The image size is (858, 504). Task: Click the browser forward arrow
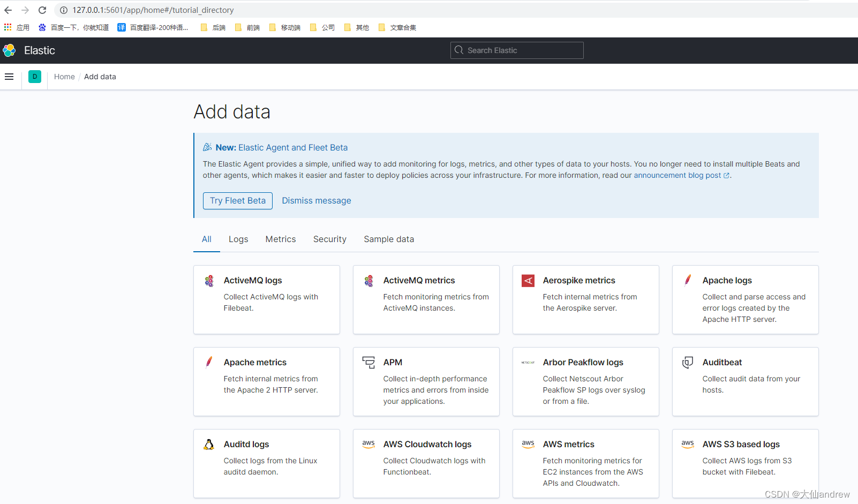click(25, 10)
